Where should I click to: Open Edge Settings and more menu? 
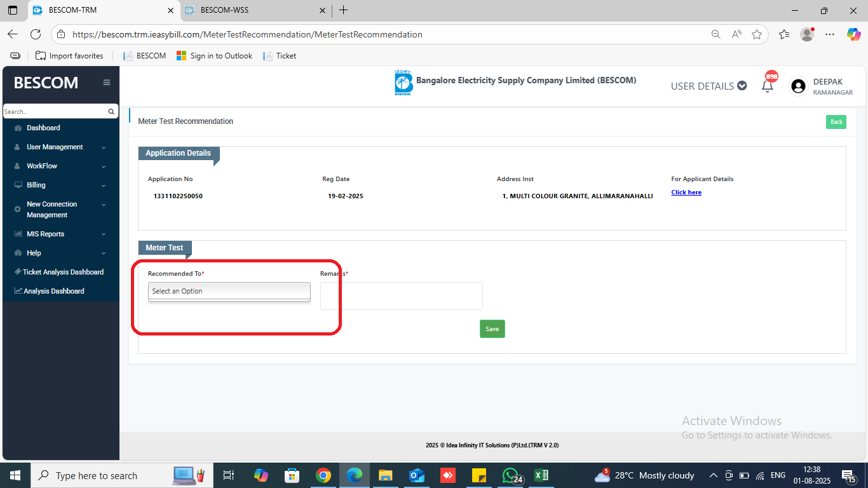point(830,34)
